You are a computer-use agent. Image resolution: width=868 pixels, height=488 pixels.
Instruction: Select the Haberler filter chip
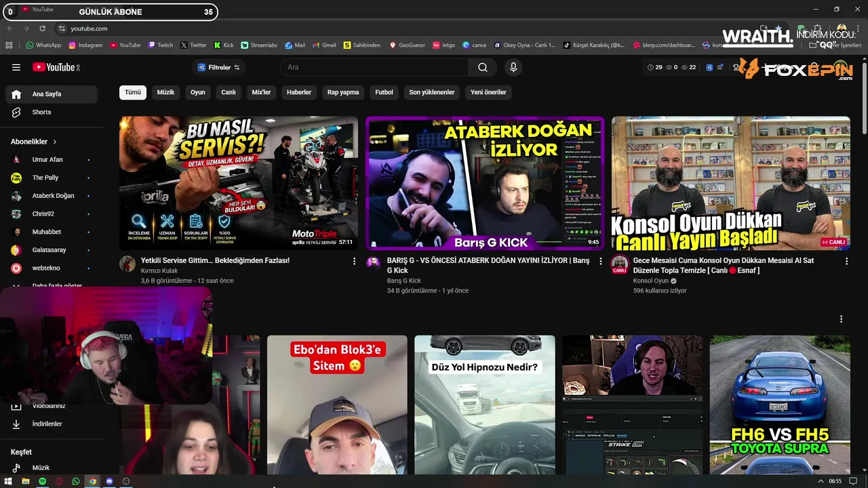(x=299, y=92)
